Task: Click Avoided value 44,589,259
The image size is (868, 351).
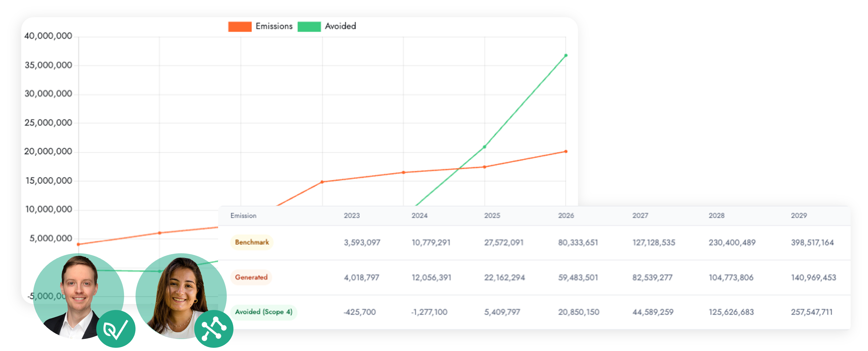Action: [x=653, y=312]
